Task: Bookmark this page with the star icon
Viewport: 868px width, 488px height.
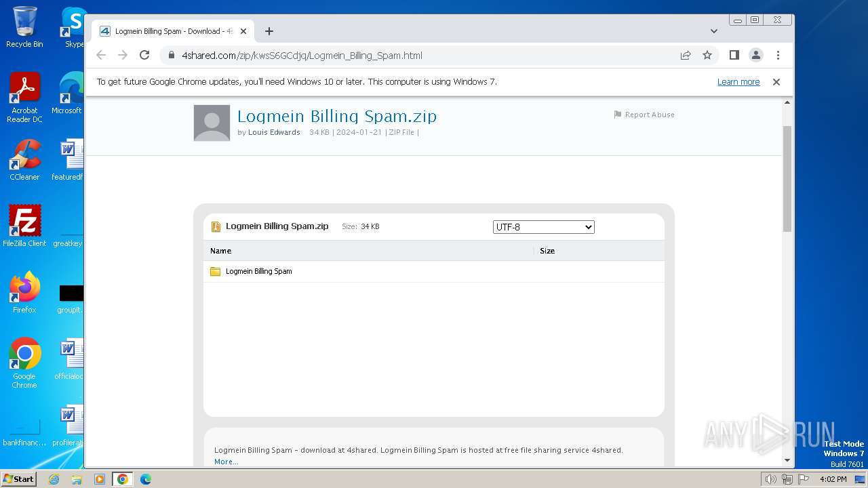Action: pyautogui.click(x=707, y=56)
